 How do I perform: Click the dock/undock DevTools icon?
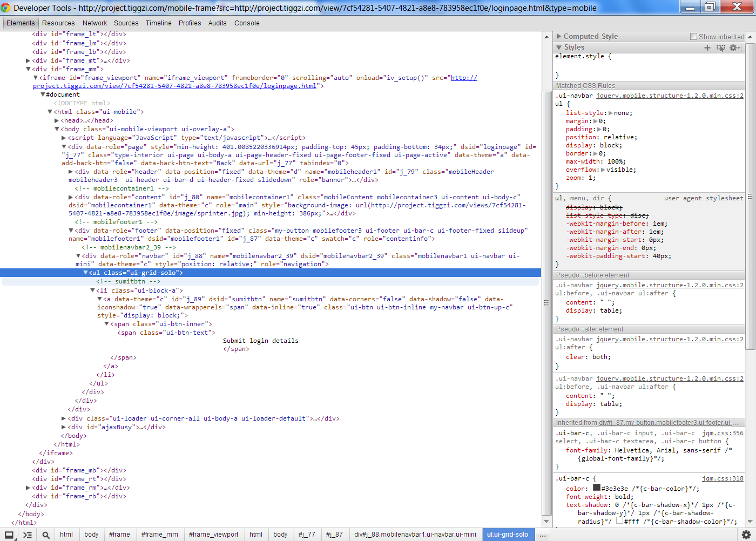tap(9, 535)
